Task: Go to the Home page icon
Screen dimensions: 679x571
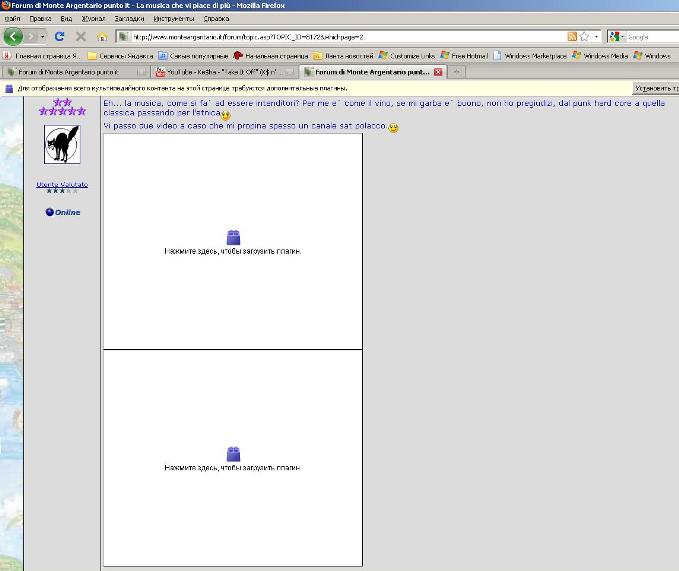Action: 101,36
